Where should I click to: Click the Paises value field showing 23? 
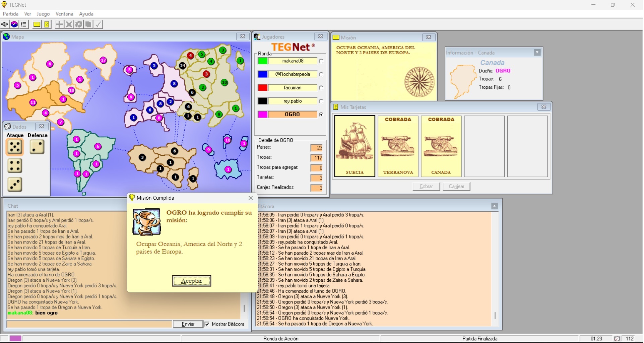coord(317,148)
